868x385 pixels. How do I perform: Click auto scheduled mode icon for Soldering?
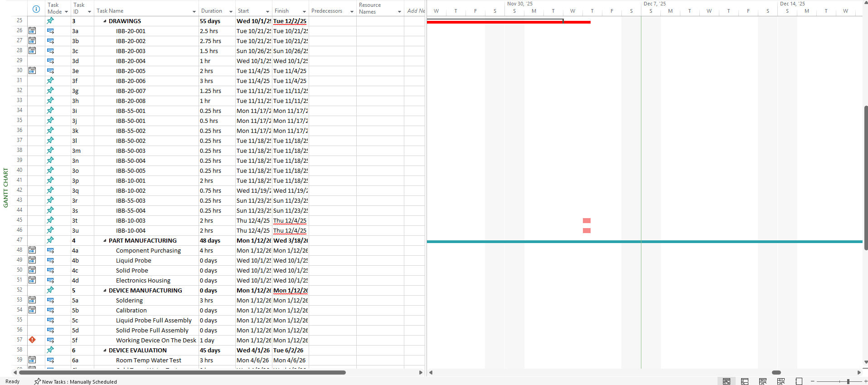click(50, 300)
